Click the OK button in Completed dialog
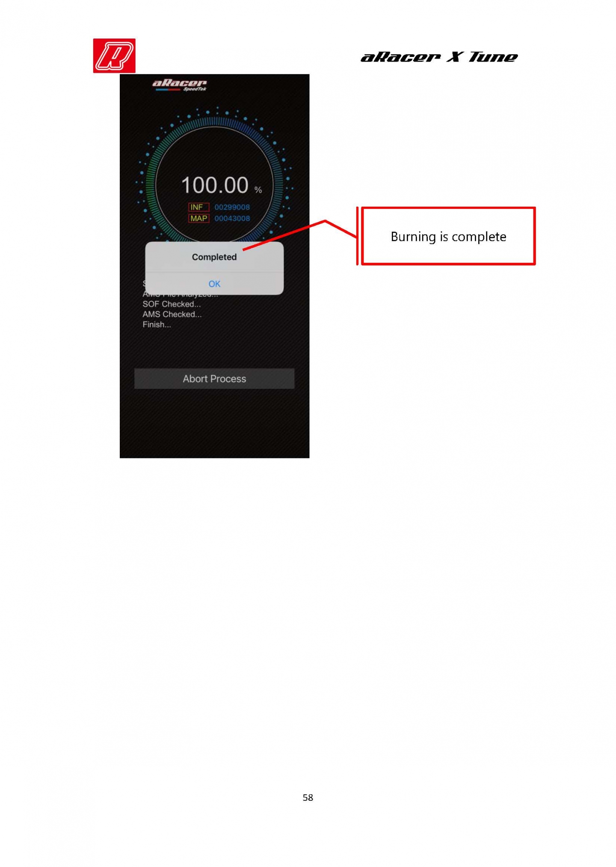The width and height of the screenshot is (616, 867). pos(214,284)
